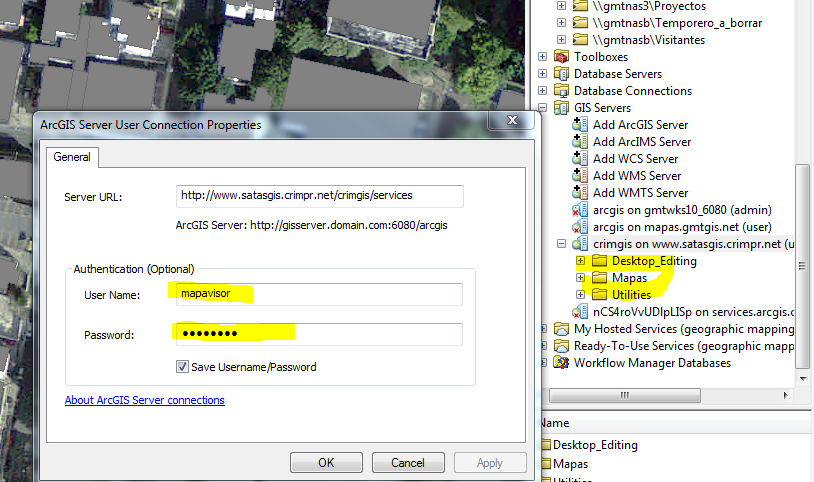Expand the Utilities folder node
Image resolution: width=814 pixels, height=482 pixels.
pyautogui.click(x=580, y=294)
